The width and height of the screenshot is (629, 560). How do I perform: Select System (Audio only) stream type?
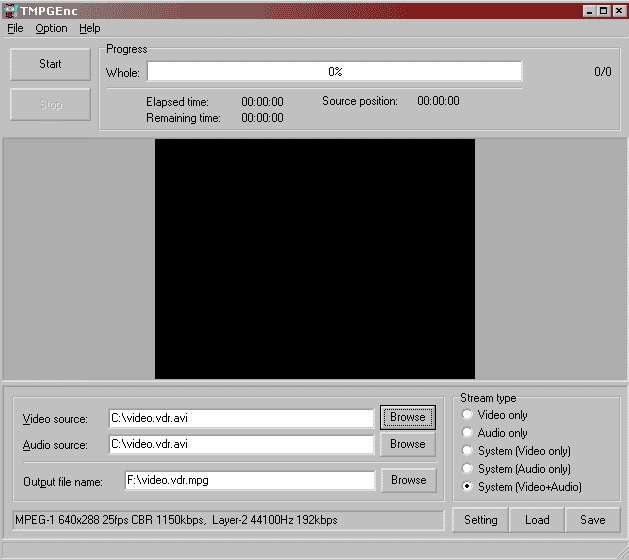click(x=516, y=469)
